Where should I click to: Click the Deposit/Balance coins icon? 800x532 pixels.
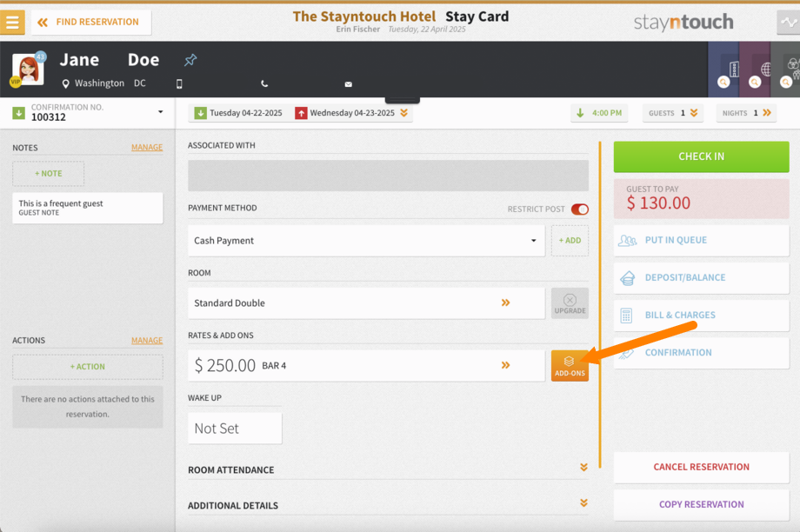[627, 278]
